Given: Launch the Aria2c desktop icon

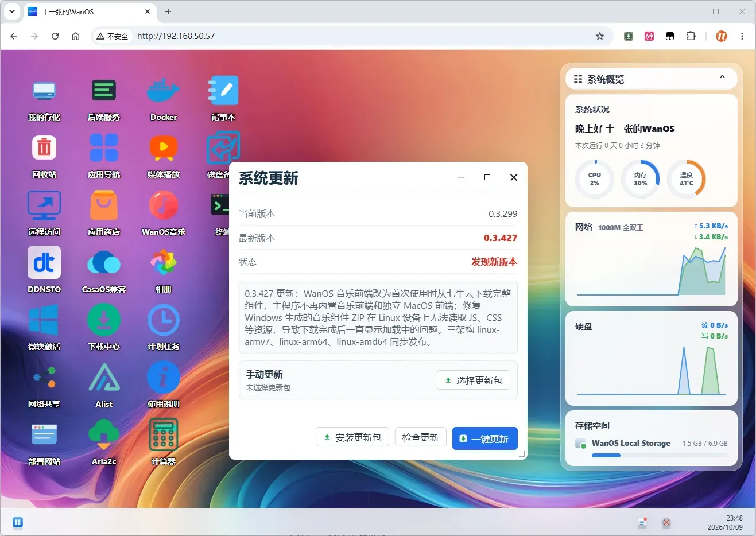Looking at the screenshot, I should coord(104,435).
